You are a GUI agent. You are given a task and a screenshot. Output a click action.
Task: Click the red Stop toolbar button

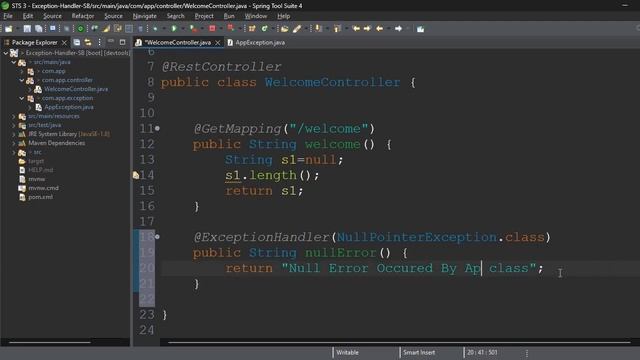point(212,29)
